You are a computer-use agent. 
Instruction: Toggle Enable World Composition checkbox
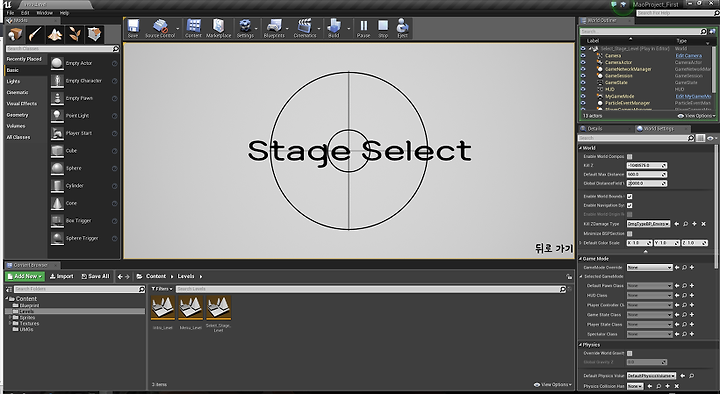coord(630,157)
